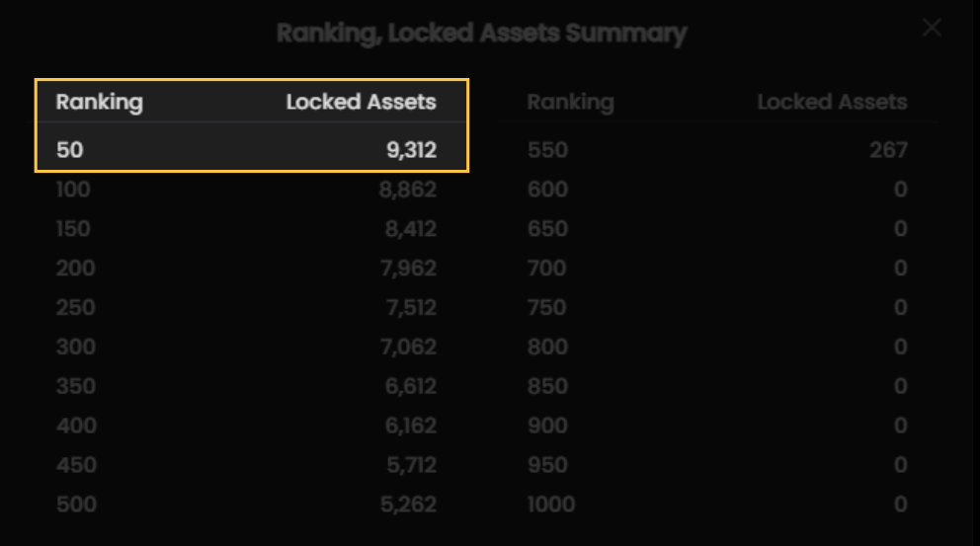Click the left Locked Assets column header

(x=361, y=102)
